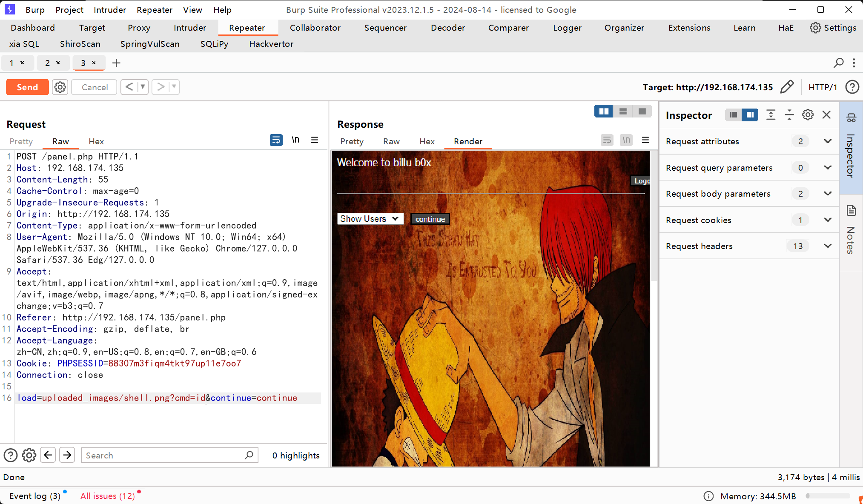Toggle response non-printable characters \n
Image resolution: width=863 pixels, height=504 pixels.
[626, 140]
